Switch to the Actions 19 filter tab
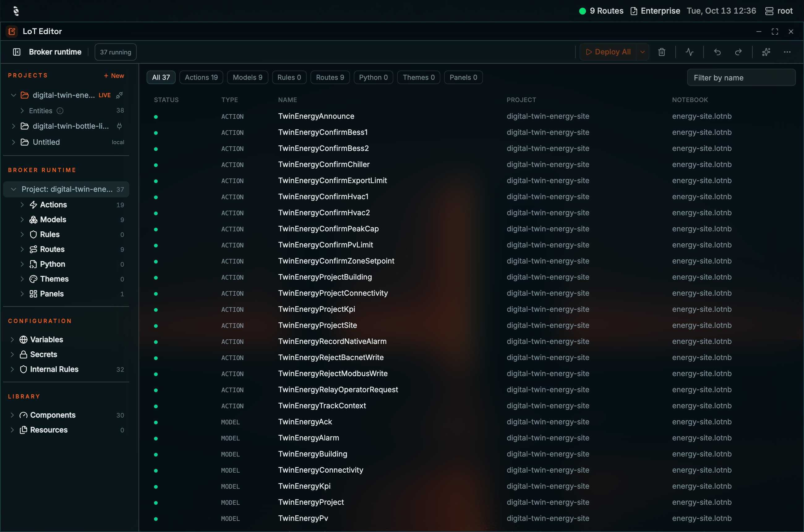Viewport: 804px width, 532px height. (x=201, y=77)
